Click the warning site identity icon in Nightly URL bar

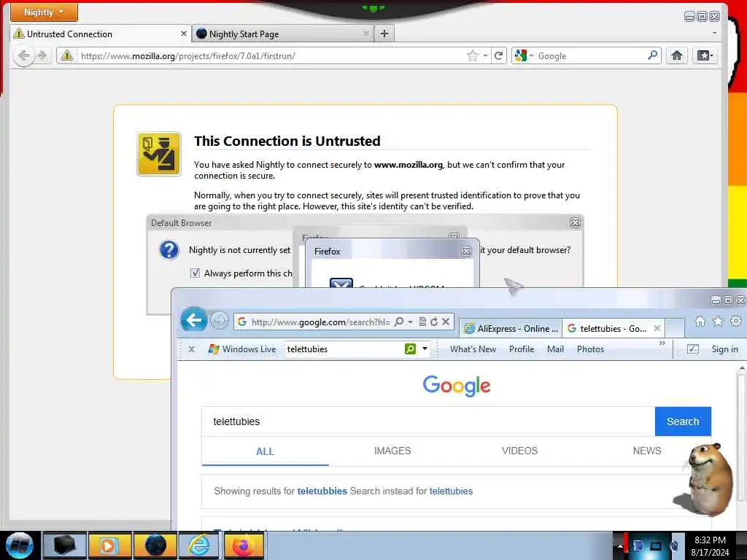(x=66, y=55)
